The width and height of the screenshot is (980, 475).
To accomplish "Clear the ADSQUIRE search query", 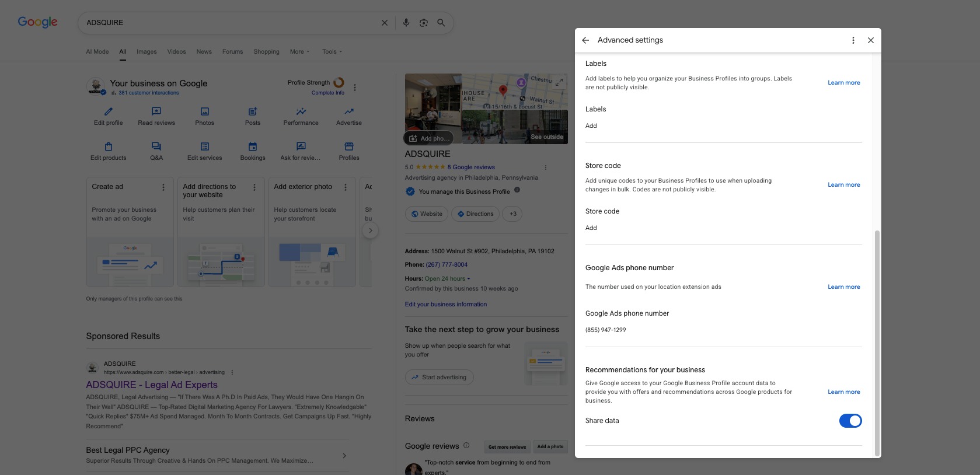I will (x=385, y=23).
